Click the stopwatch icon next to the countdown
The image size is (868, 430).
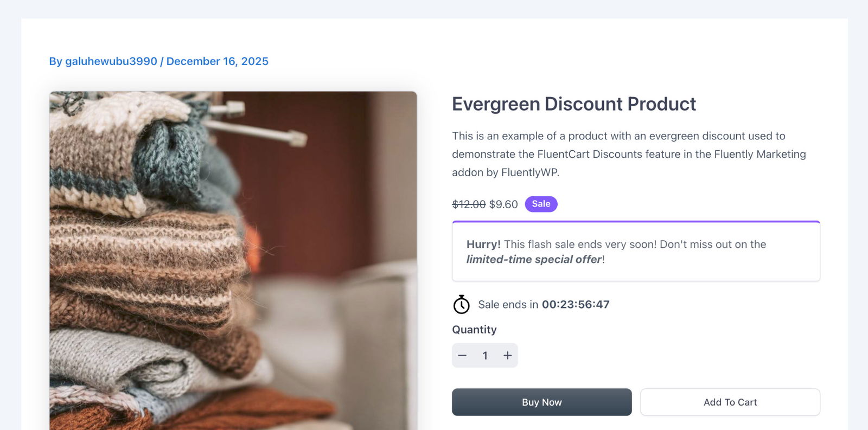click(x=461, y=304)
